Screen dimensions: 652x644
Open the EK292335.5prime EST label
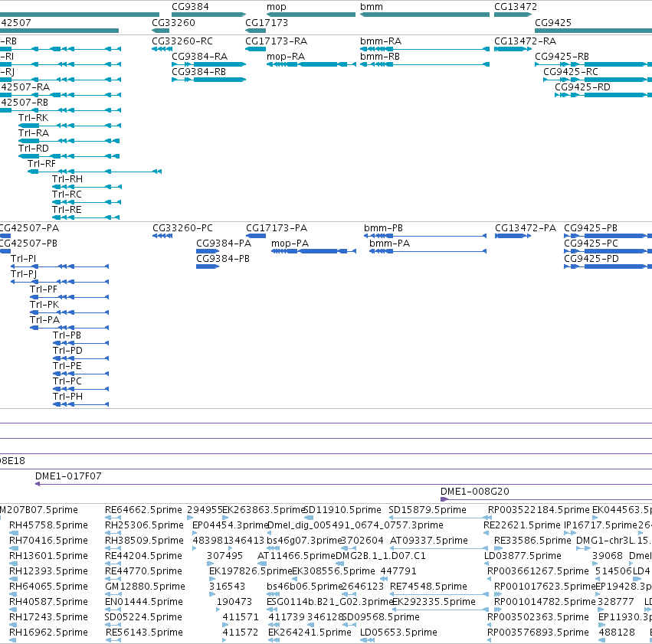click(x=434, y=602)
